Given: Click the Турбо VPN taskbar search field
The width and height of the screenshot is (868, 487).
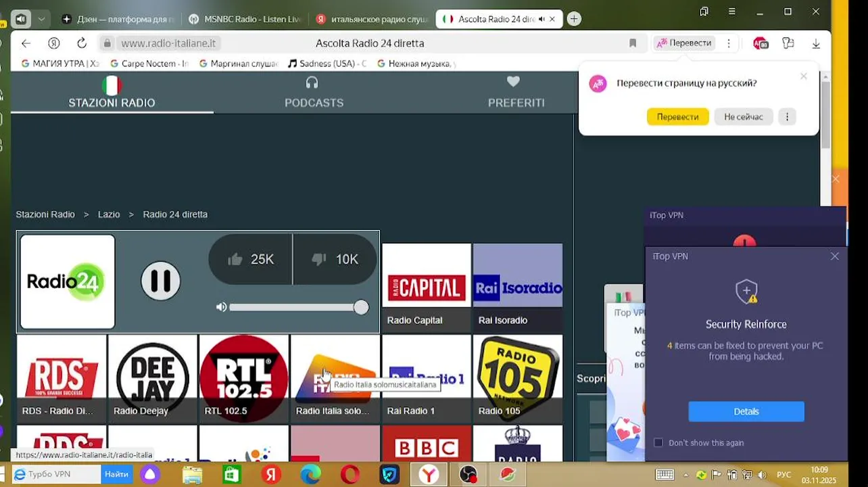Looking at the screenshot, I should pos(57,474).
